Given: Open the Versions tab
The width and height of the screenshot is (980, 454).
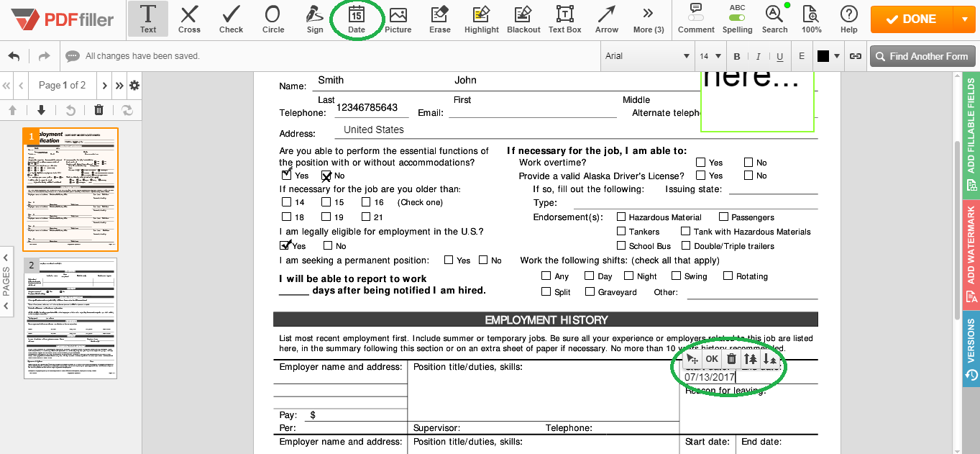Looking at the screenshot, I should coord(971,349).
